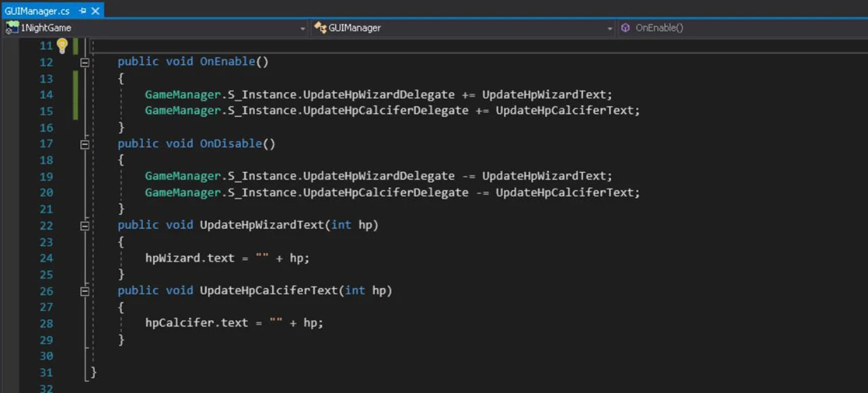This screenshot has height=393, width=868.
Task: Click UpdateHpCalciferText handler on line 15
Action: point(564,110)
